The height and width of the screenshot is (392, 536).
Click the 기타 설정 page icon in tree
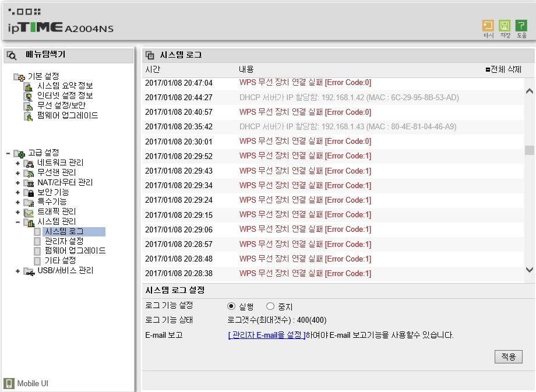38,261
